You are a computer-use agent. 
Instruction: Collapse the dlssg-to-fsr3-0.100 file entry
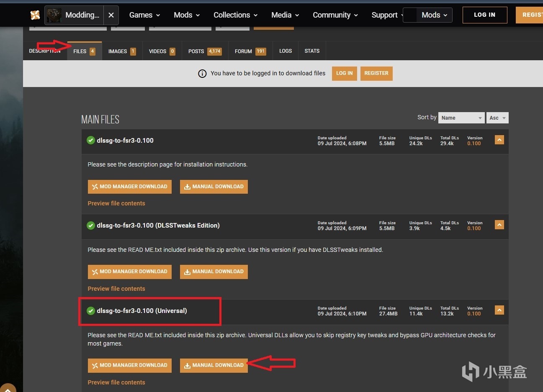pos(499,140)
